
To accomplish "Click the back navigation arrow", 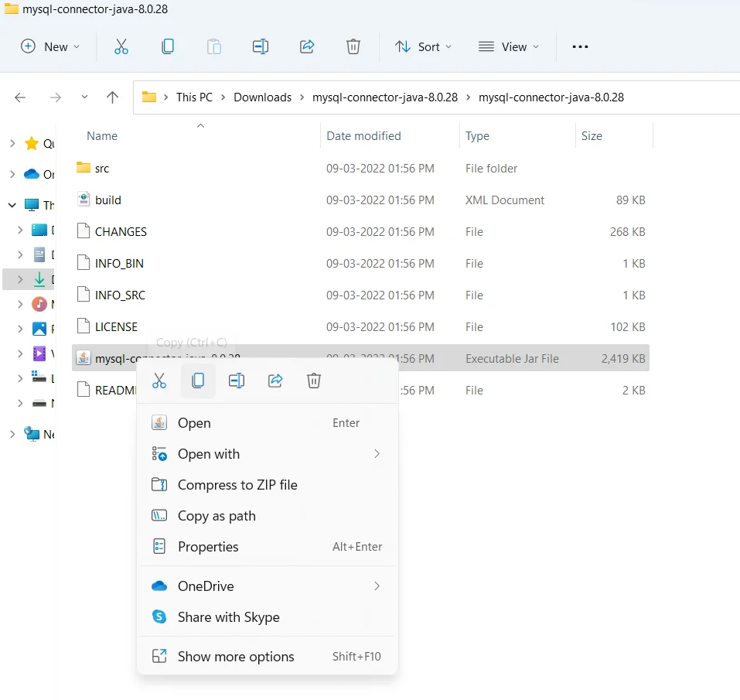I will [20, 97].
